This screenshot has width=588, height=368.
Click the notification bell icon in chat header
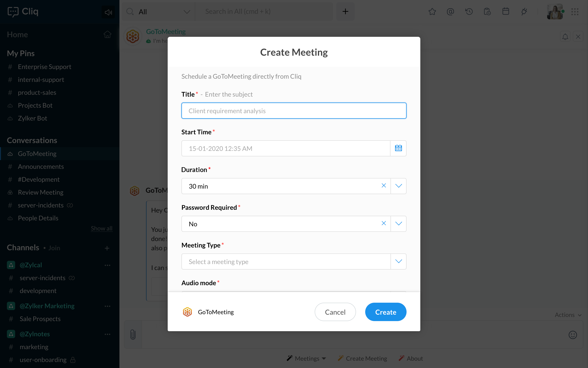[565, 37]
